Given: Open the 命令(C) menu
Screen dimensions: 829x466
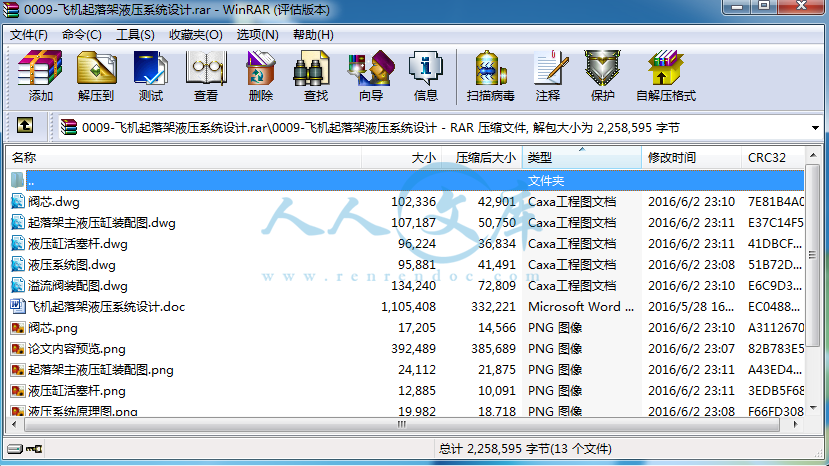Looking at the screenshot, I should [x=81, y=35].
